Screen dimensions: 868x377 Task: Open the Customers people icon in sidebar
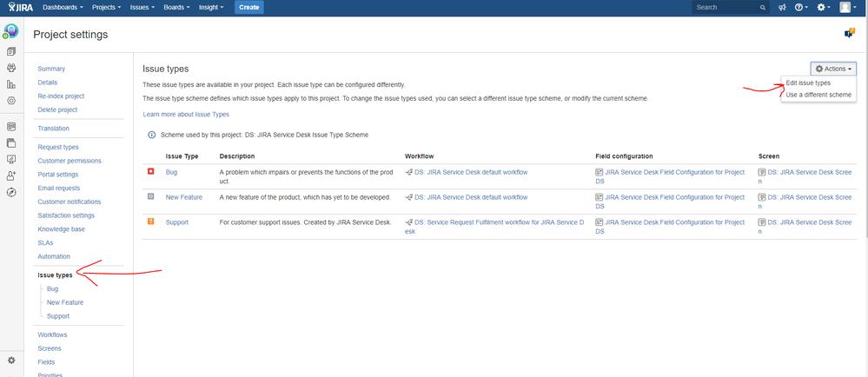pyautogui.click(x=11, y=68)
